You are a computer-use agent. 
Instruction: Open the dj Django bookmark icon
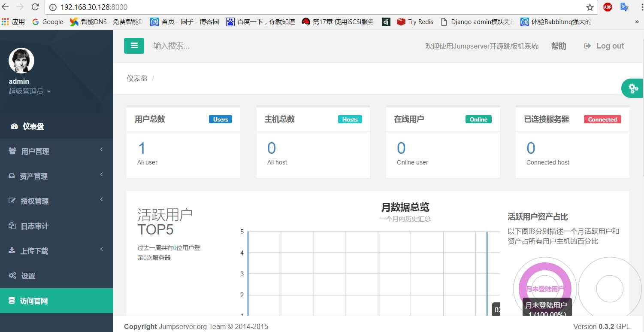tap(386, 21)
